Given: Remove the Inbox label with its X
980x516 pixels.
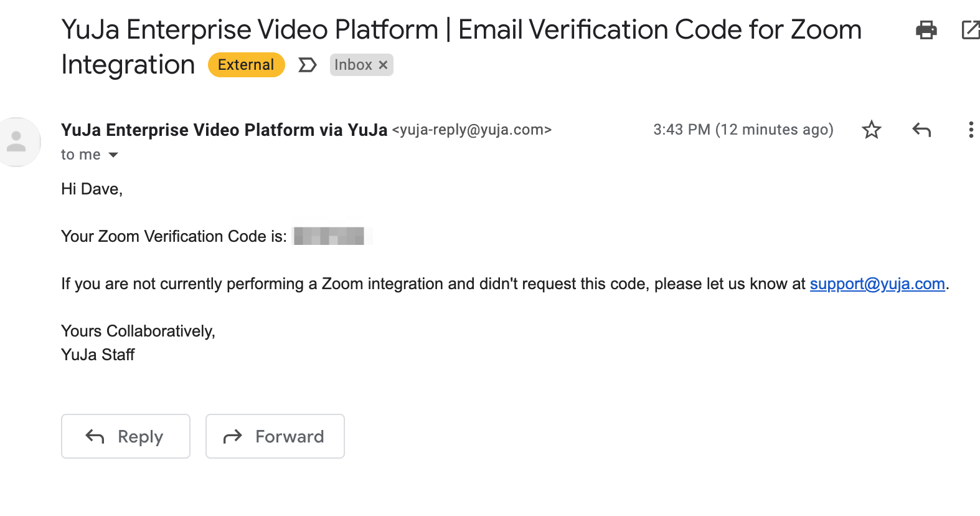Looking at the screenshot, I should pos(384,65).
